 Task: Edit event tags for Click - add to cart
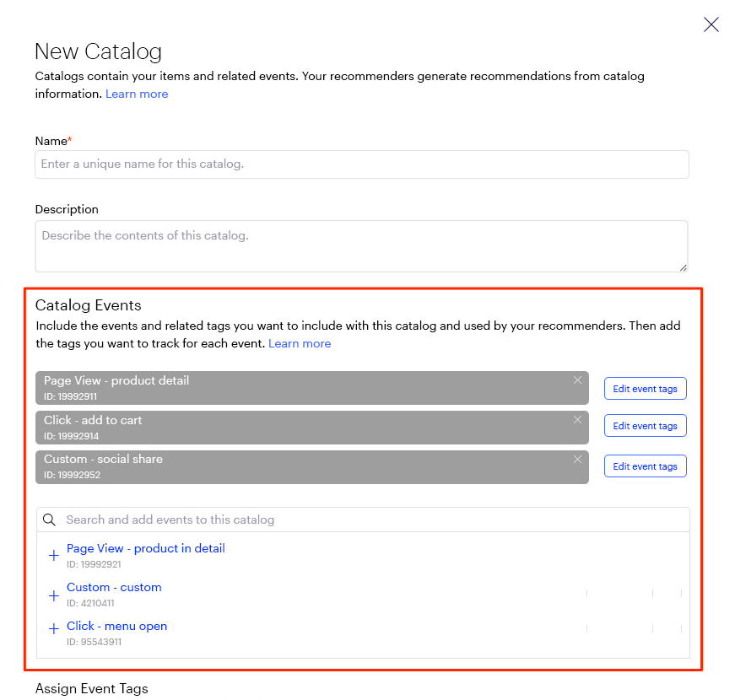[645, 425]
